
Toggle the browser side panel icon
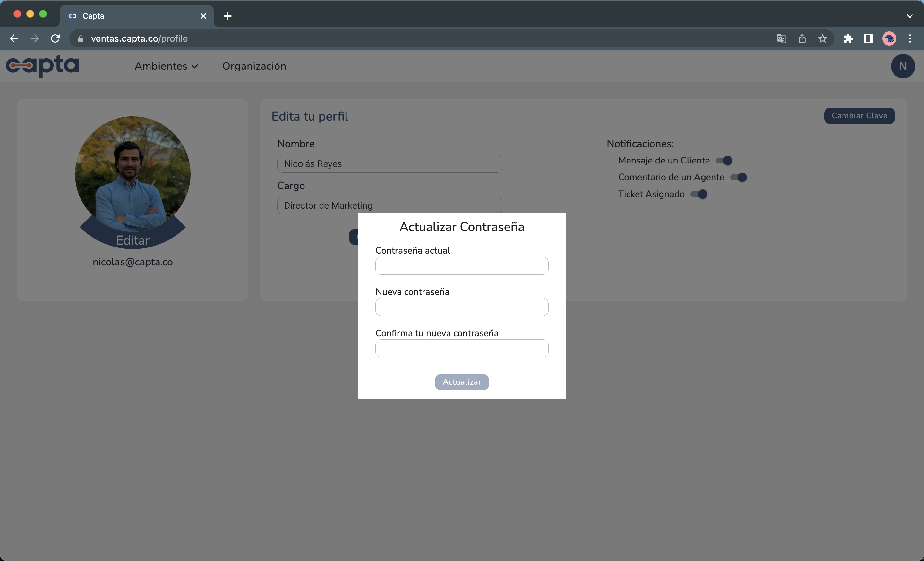(x=868, y=38)
